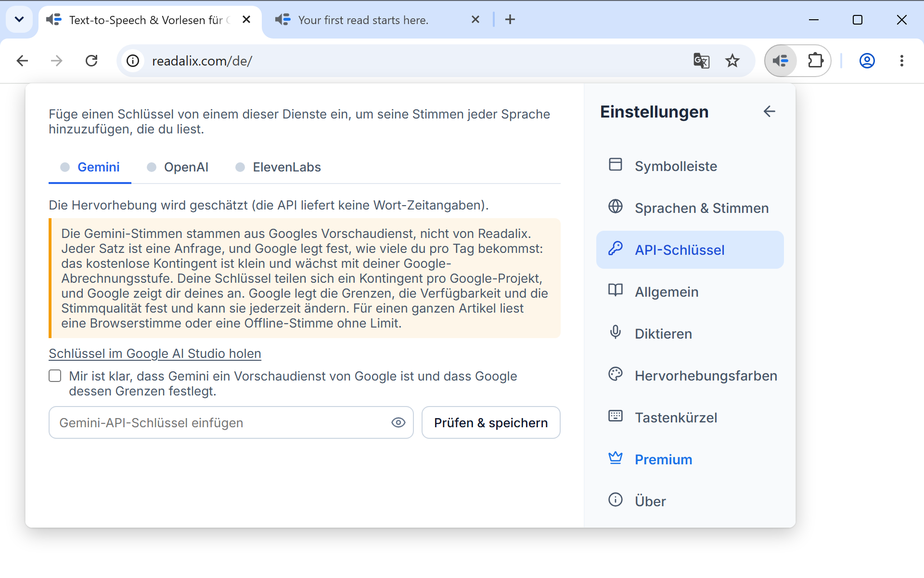Close the 'Your first read starts here' tab
The height and width of the screenshot is (578, 924).
(475, 20)
